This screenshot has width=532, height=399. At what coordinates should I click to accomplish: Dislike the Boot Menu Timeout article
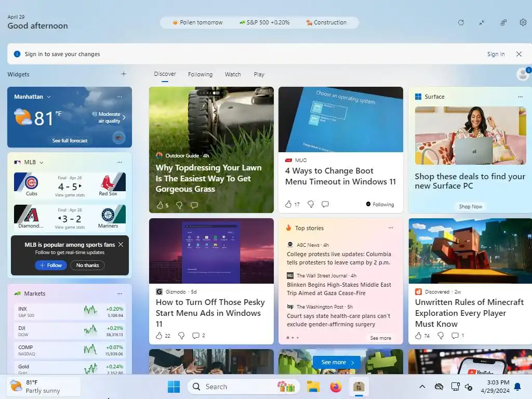click(311, 204)
